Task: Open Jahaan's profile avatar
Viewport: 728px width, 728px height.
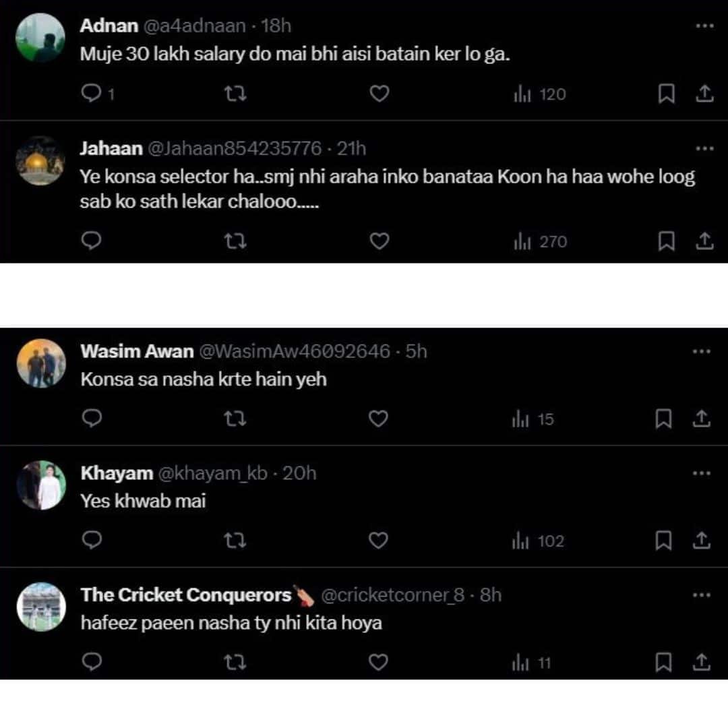Action: (40, 160)
